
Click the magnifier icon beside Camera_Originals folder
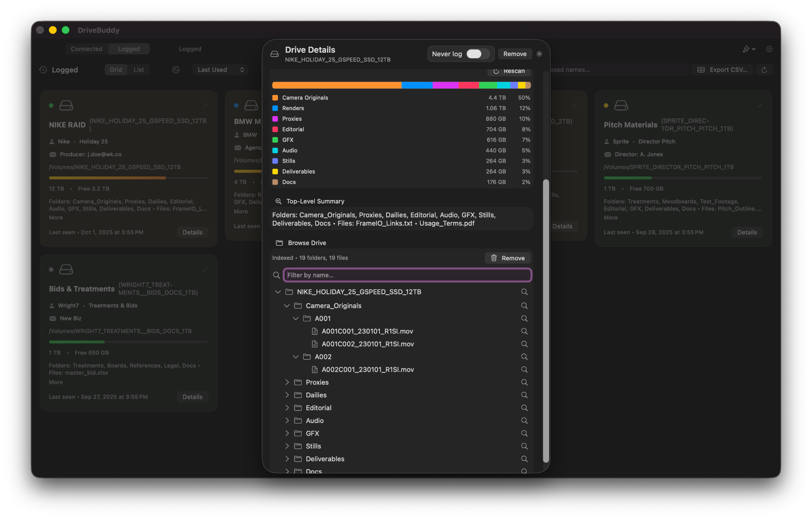(x=524, y=305)
